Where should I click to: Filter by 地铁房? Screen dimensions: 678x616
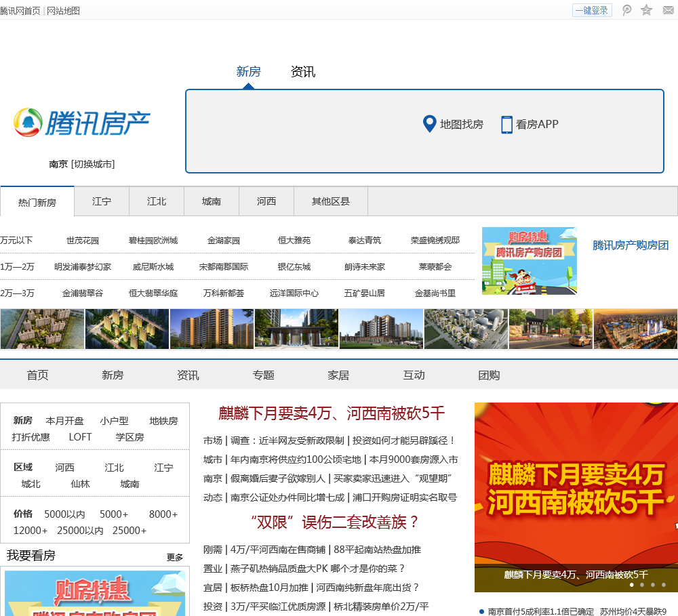(x=163, y=421)
